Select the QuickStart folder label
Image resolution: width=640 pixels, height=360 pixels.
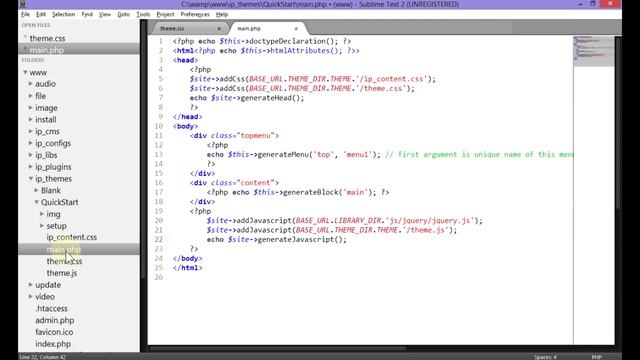pyautogui.click(x=60, y=202)
